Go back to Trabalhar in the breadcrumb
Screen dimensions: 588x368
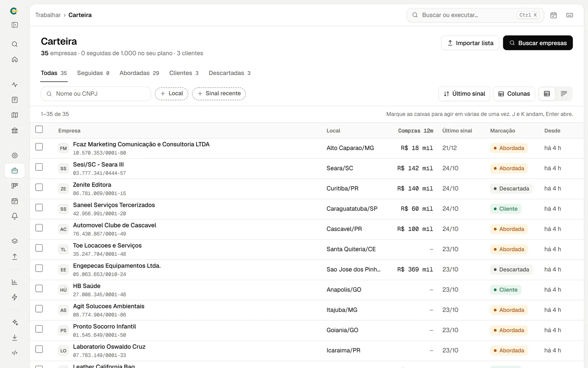click(48, 15)
